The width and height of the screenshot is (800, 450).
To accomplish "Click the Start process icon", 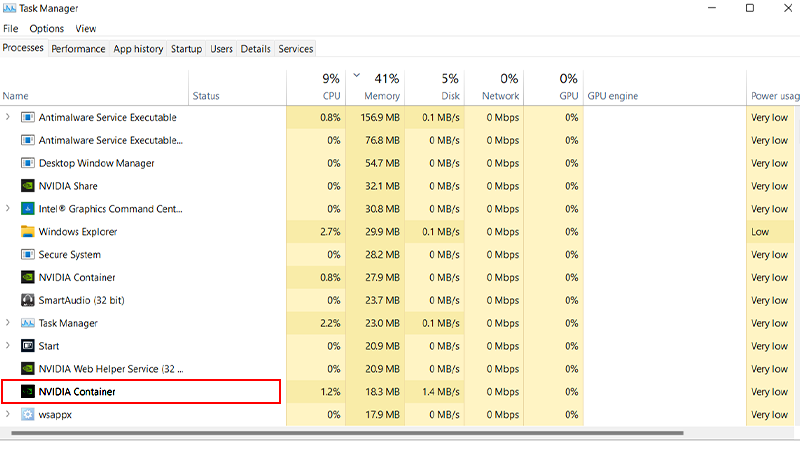I will pyautogui.click(x=28, y=346).
